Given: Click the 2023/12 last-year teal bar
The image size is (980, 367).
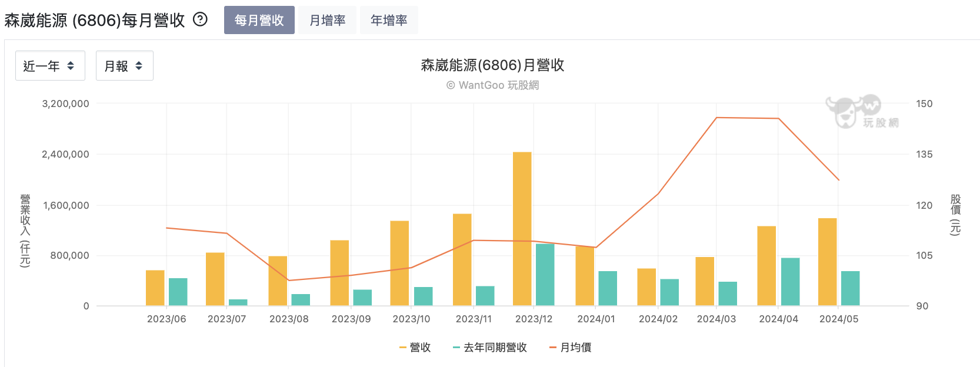Looking at the screenshot, I should click(x=545, y=275).
